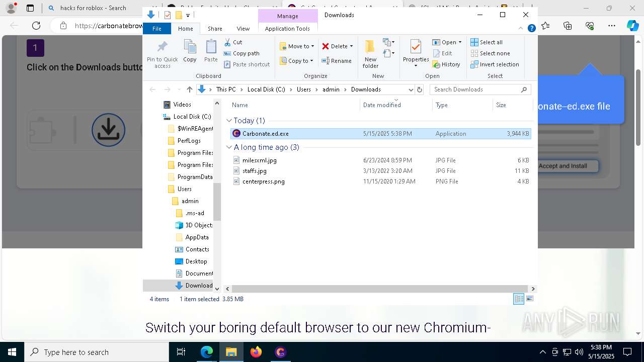
Task: Select Contacts in navigation tree
Action: [197, 249]
